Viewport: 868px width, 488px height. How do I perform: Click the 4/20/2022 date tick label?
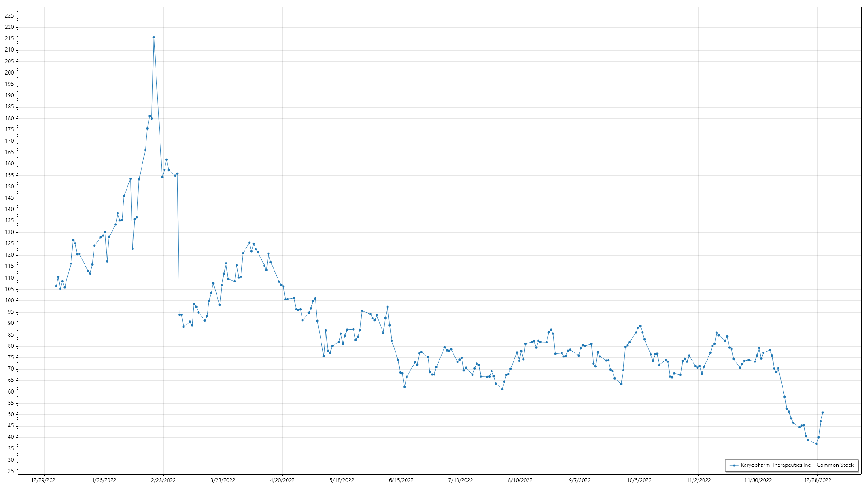click(x=282, y=480)
